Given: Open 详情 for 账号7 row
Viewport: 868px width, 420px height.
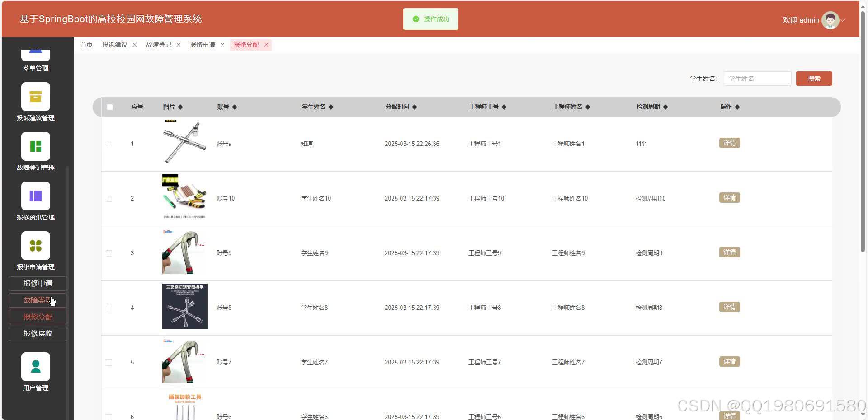Looking at the screenshot, I should [729, 362].
